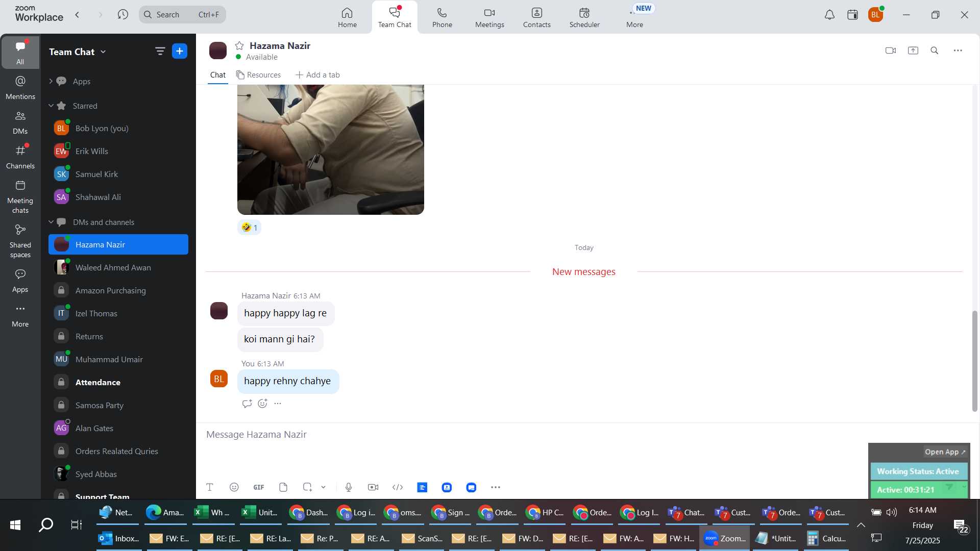980x551 pixels.
Task: Reply to 'happy rehny chahye' message
Action: pyautogui.click(x=247, y=404)
